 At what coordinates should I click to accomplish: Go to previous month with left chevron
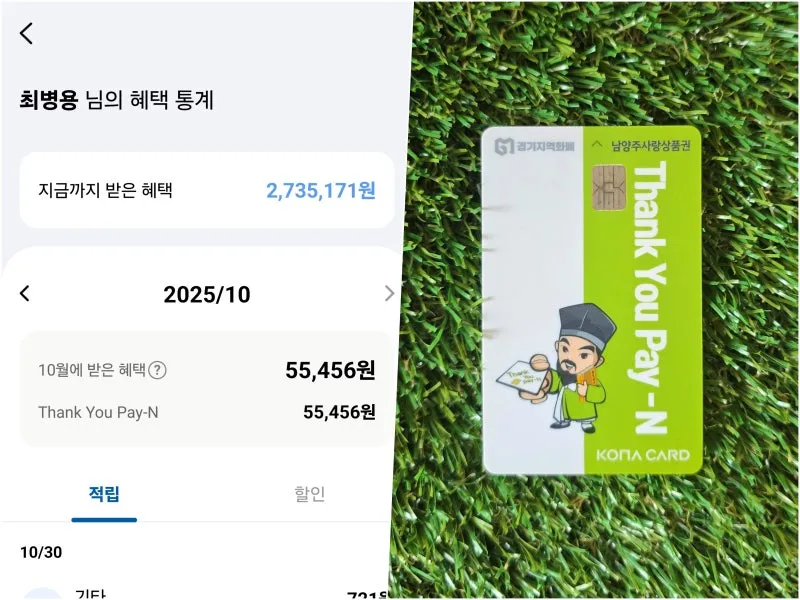coord(24,293)
